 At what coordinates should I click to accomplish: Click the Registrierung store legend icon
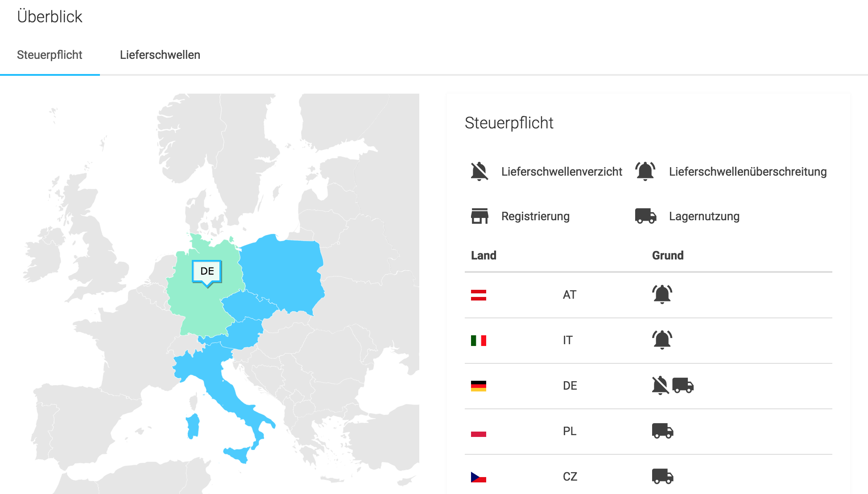coord(479,216)
